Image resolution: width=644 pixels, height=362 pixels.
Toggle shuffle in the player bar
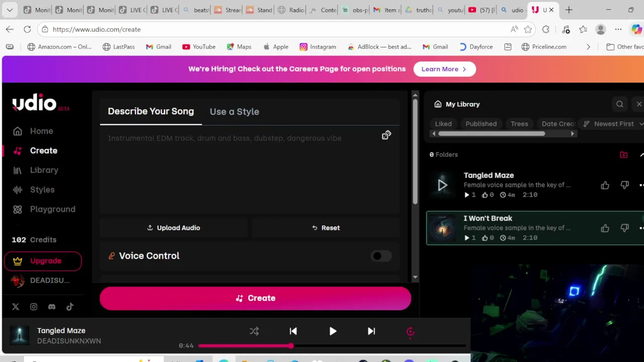(x=254, y=331)
